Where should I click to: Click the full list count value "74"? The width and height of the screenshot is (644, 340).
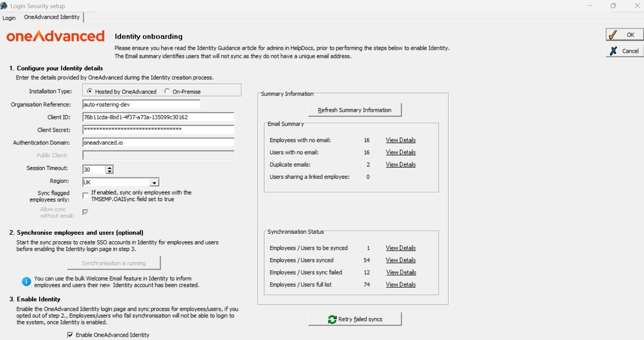tap(367, 284)
